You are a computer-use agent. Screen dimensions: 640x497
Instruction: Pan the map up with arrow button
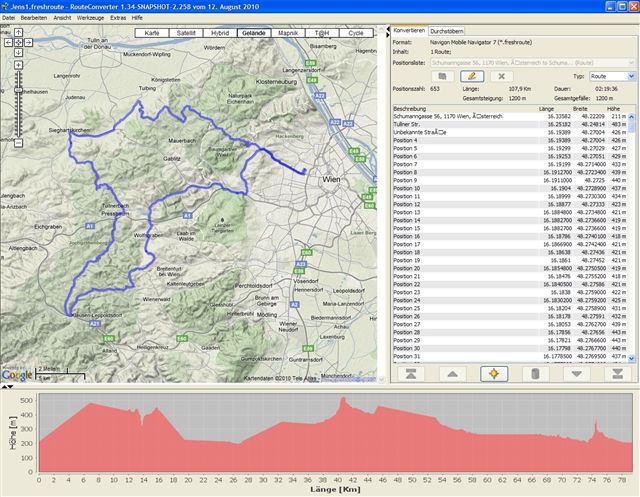[18, 32]
